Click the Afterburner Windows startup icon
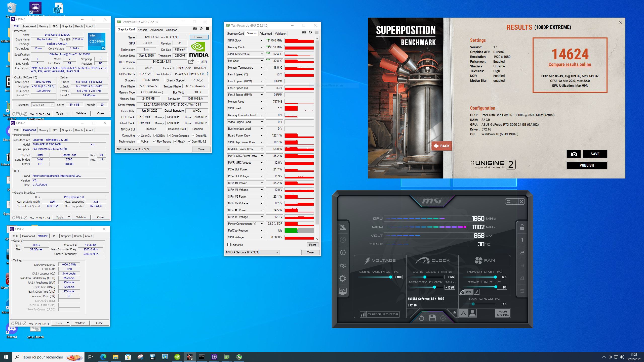644x362 pixels. 508,202
